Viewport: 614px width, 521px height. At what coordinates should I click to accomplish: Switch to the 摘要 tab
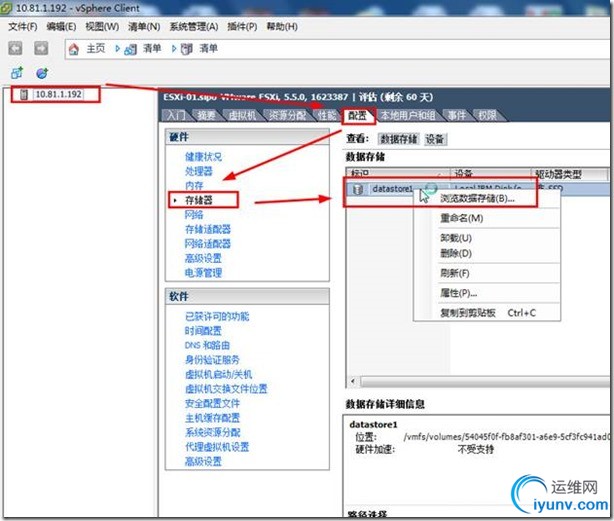coord(206,115)
